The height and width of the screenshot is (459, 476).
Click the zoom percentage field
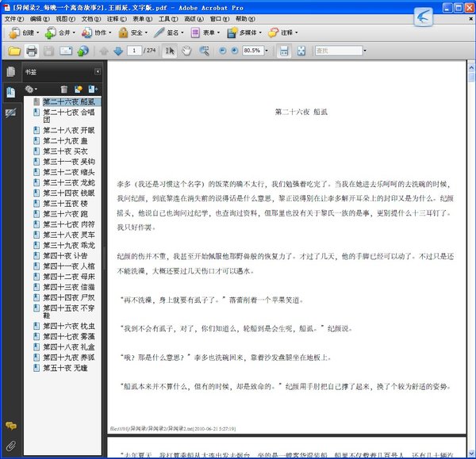click(x=252, y=51)
